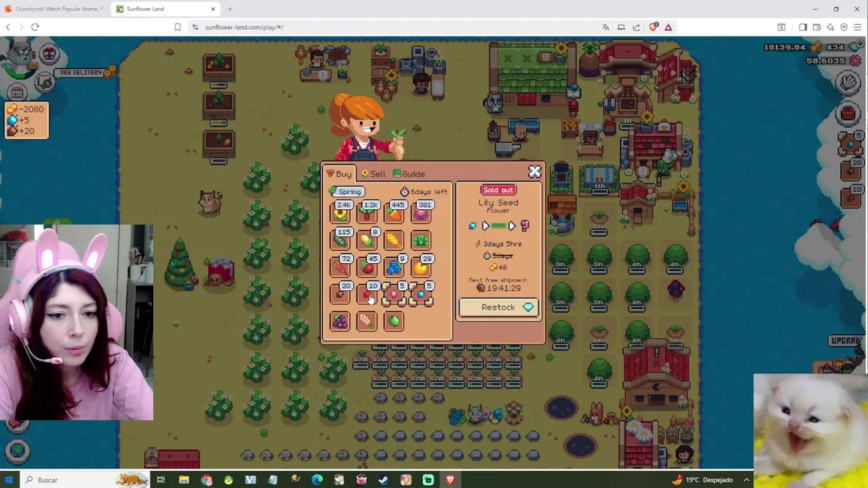Bookmark this page icon

pyautogui.click(x=178, y=27)
